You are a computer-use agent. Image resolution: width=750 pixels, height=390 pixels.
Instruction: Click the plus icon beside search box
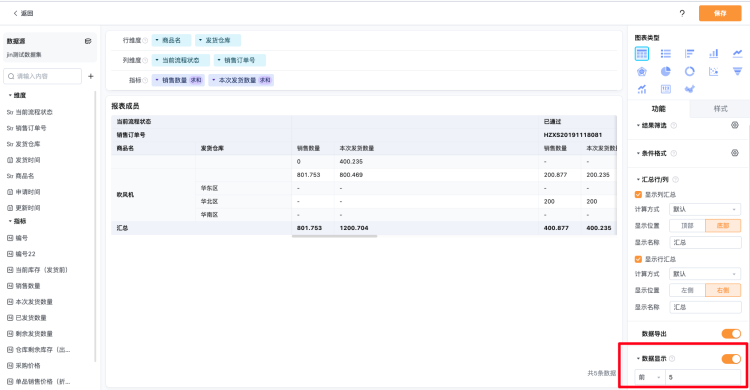click(x=91, y=76)
